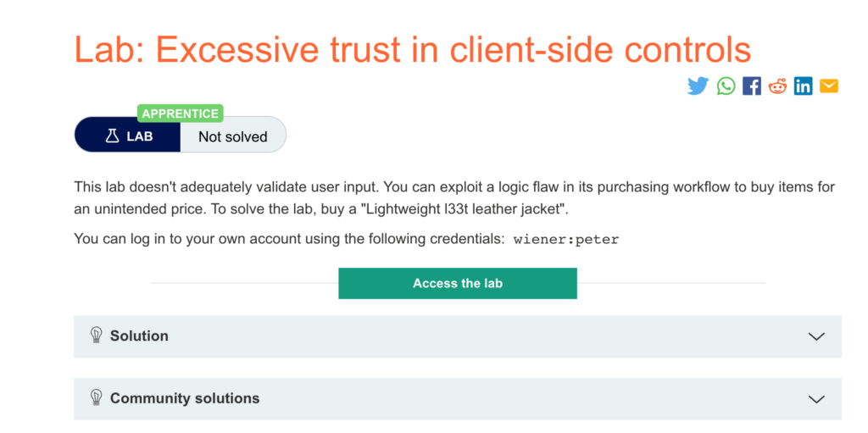This screenshot has height=433, width=868.
Task: Click the Not solved status label
Action: (233, 136)
